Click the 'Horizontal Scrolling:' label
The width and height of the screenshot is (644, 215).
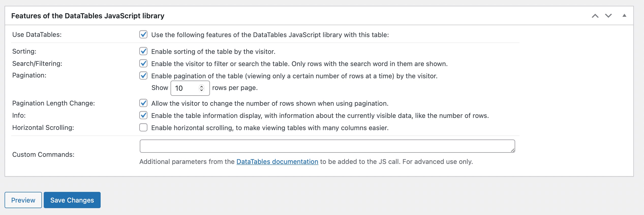pyautogui.click(x=43, y=128)
